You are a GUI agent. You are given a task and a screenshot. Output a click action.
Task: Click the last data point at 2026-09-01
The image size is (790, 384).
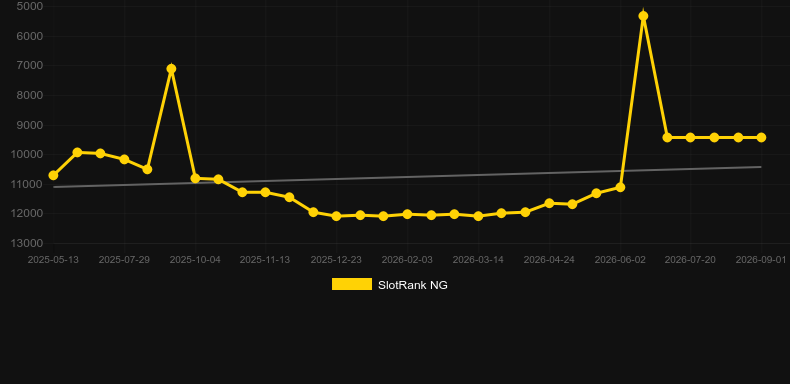click(761, 138)
